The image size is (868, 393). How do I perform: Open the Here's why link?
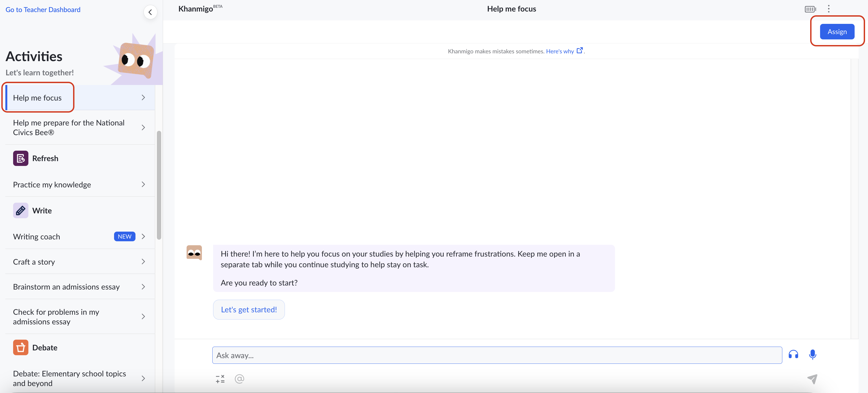560,51
